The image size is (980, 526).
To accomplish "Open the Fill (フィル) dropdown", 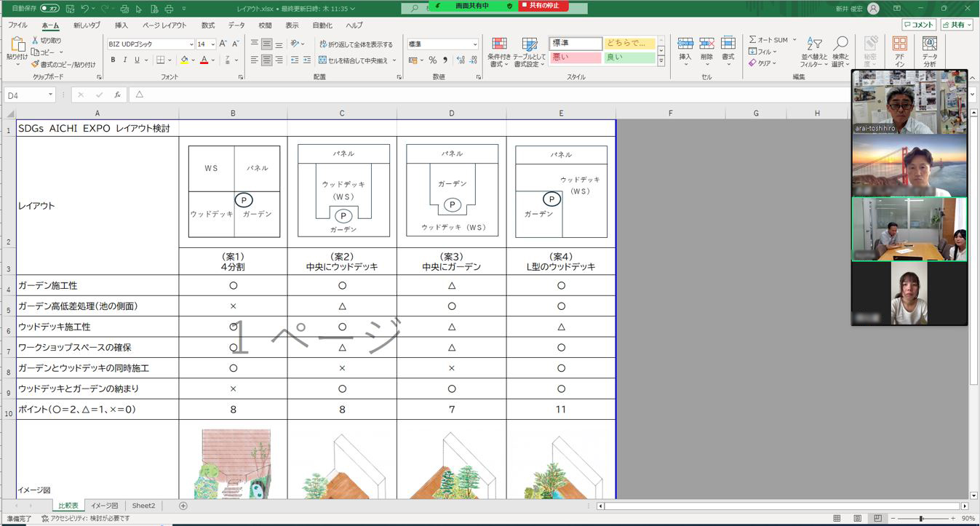I will [x=762, y=52].
